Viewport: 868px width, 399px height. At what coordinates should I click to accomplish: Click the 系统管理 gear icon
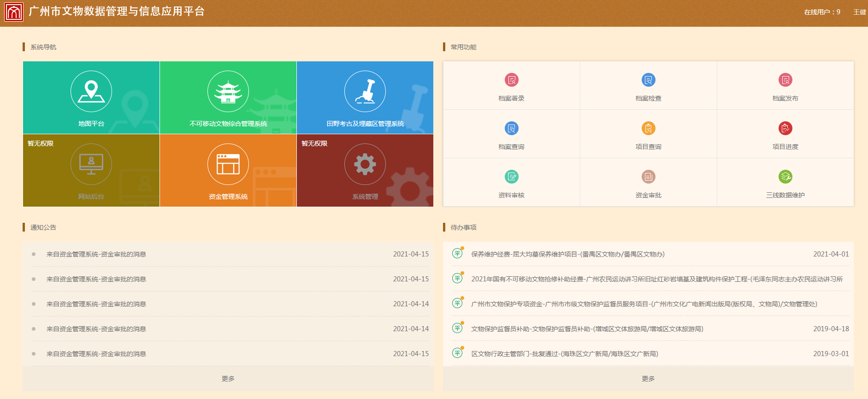click(x=365, y=164)
